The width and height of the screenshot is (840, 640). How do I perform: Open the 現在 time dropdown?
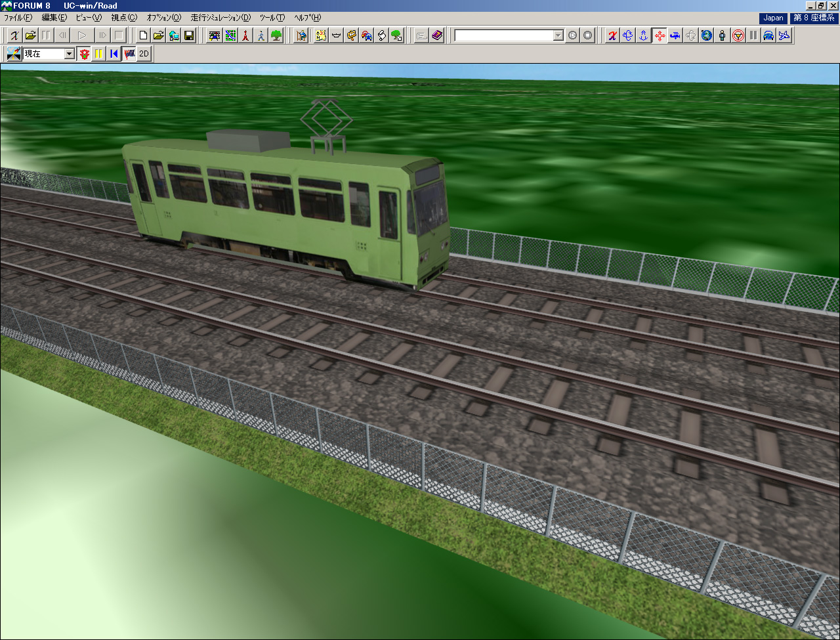click(x=69, y=54)
